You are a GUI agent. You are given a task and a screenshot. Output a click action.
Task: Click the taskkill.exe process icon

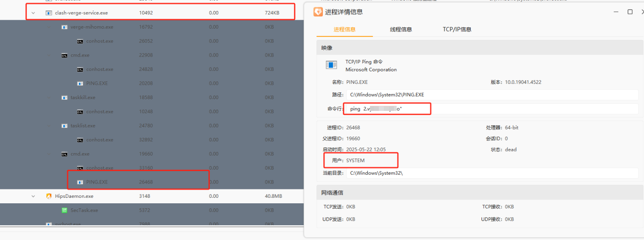pos(64,97)
